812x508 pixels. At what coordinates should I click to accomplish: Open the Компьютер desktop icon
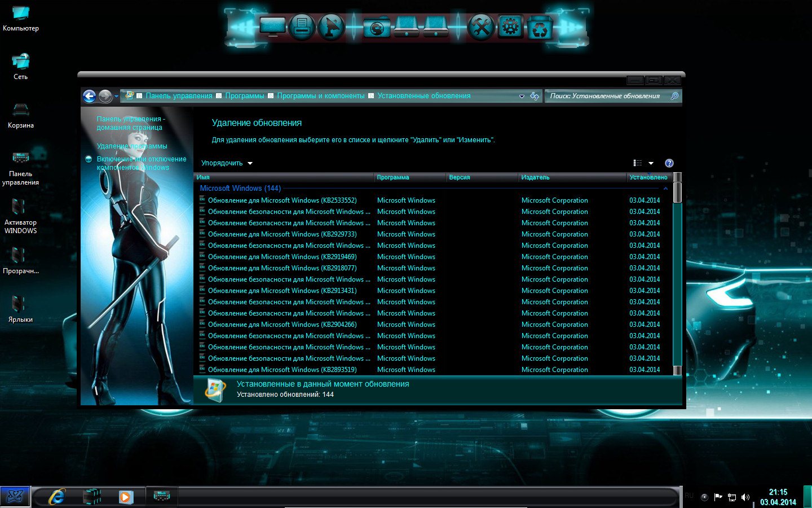click(21, 18)
